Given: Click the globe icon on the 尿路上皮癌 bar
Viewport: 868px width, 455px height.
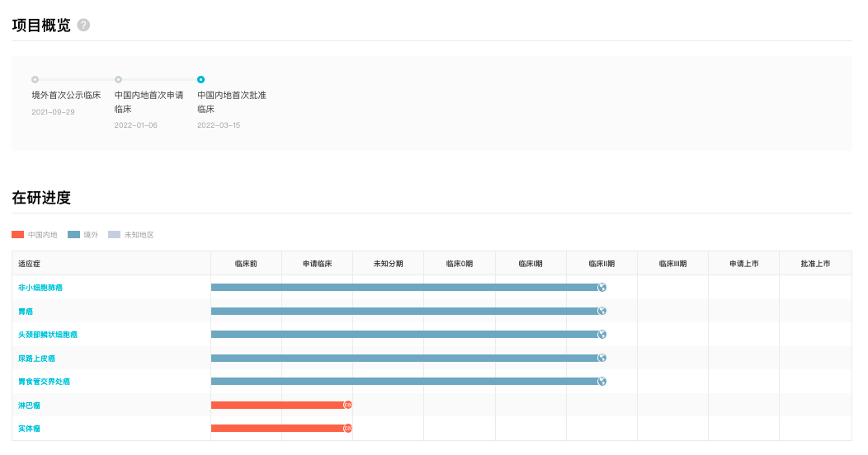Looking at the screenshot, I should [602, 358].
